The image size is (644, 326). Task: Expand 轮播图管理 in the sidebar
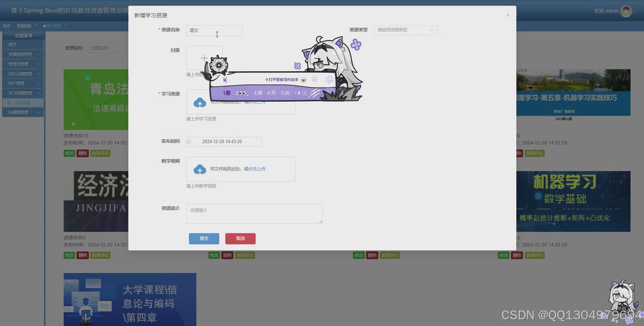23,112
